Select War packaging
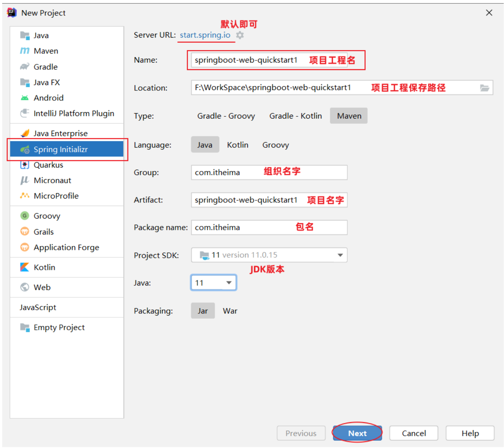Viewport: 504px width, 448px height. pos(230,311)
